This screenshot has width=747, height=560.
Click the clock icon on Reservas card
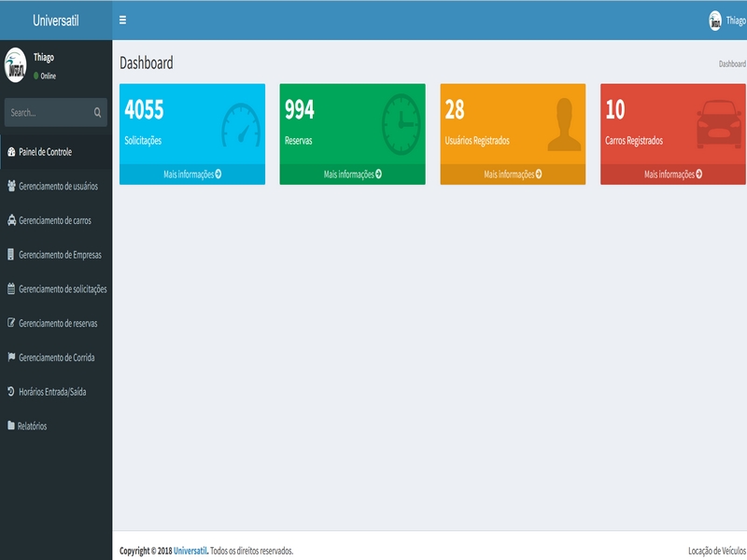point(402,125)
